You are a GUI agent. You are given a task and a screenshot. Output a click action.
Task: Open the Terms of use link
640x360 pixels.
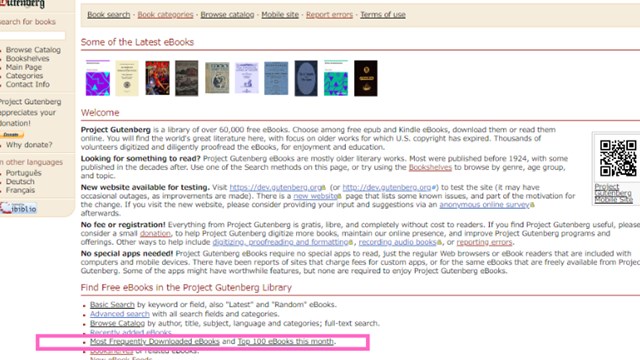tap(382, 15)
